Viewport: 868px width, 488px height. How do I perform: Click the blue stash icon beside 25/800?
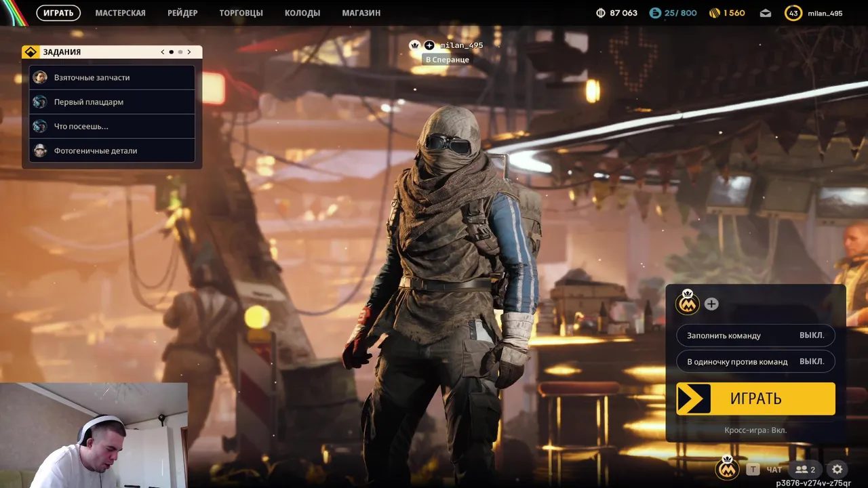click(655, 13)
